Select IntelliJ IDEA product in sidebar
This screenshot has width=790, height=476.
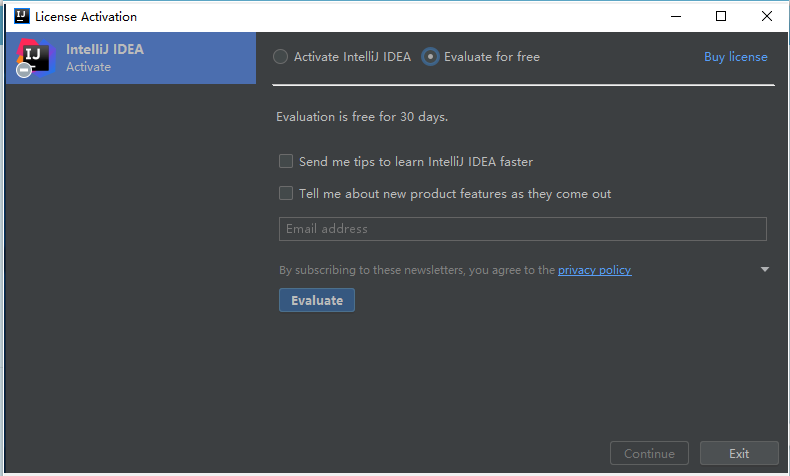(x=131, y=58)
